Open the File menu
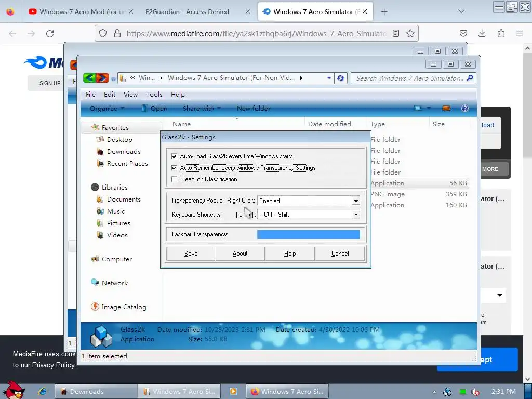The image size is (532, 399). 90,95
